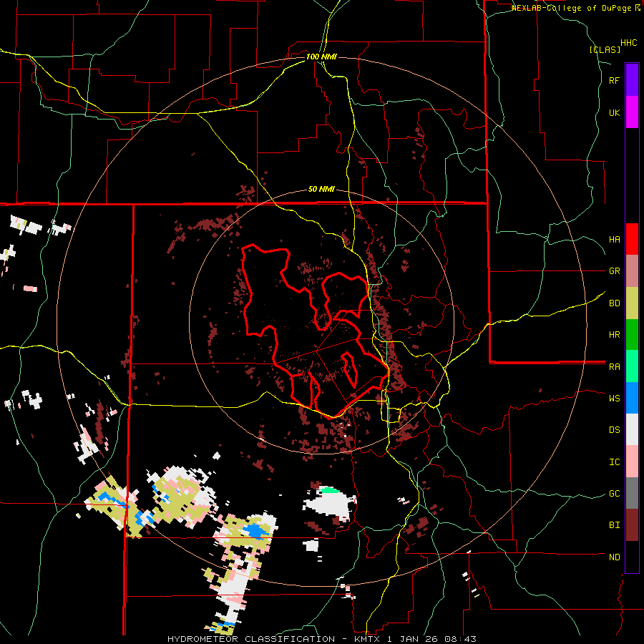Click the purple RF legend color block
The image size is (644, 644).
632,80
